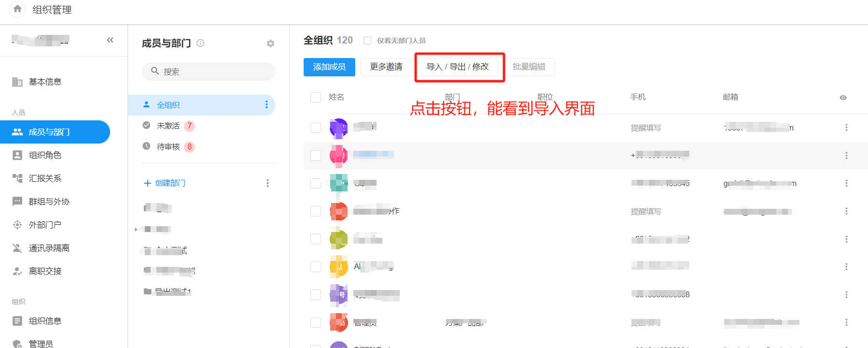Click the 创建部门 link
Screen dimensions: 868x348
tap(165, 183)
